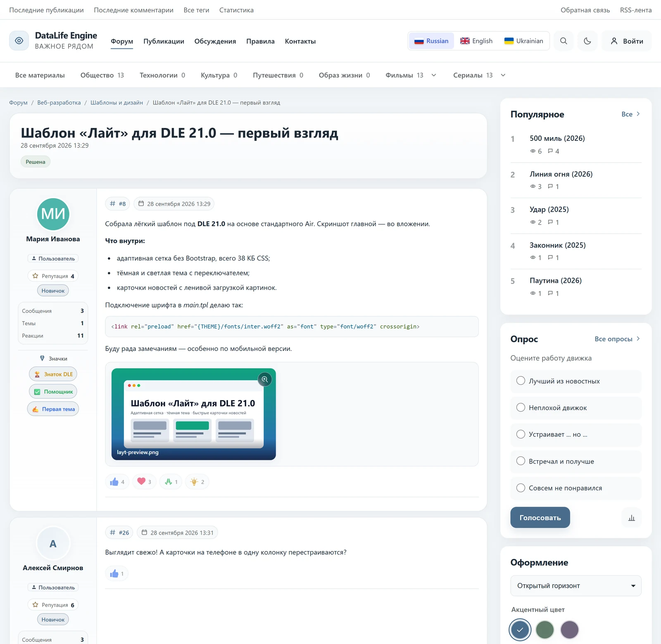661x644 pixels.
Task: Switch language to Ukrainian
Action: point(523,41)
